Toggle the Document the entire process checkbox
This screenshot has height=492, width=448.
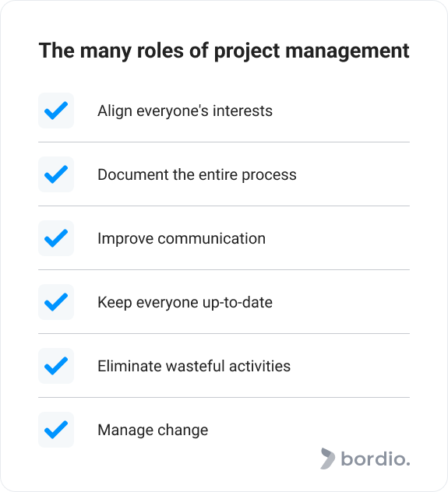[56, 174]
